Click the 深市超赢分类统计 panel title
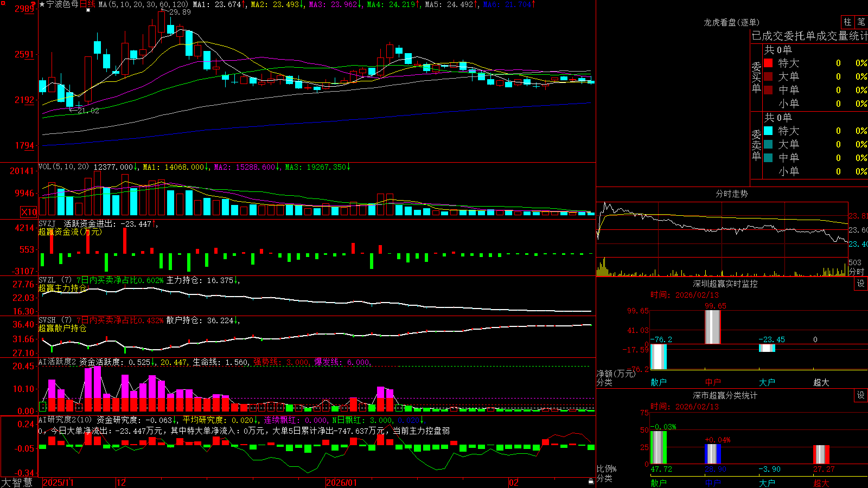 coord(725,395)
